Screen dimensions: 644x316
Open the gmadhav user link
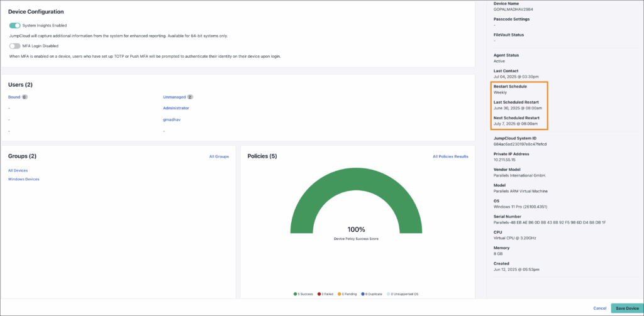tap(171, 119)
